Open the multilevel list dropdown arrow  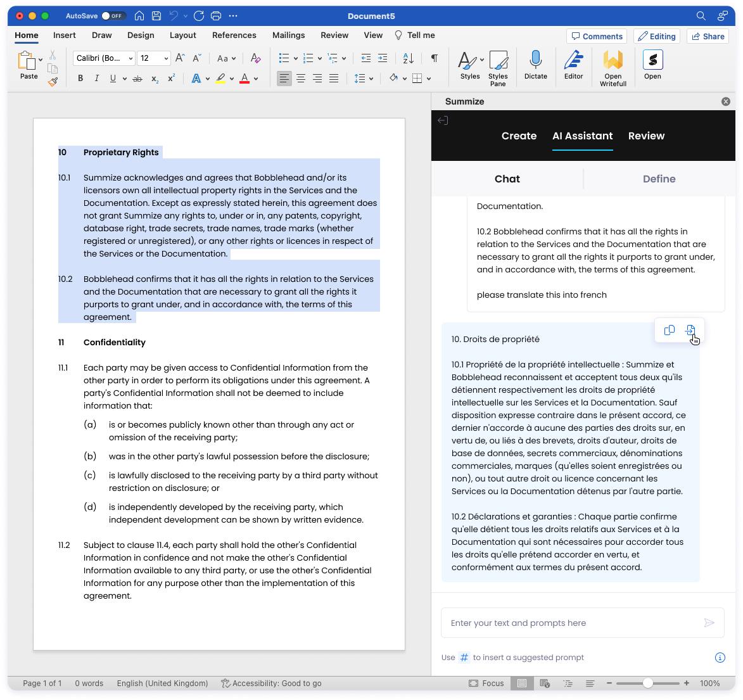[x=344, y=58]
